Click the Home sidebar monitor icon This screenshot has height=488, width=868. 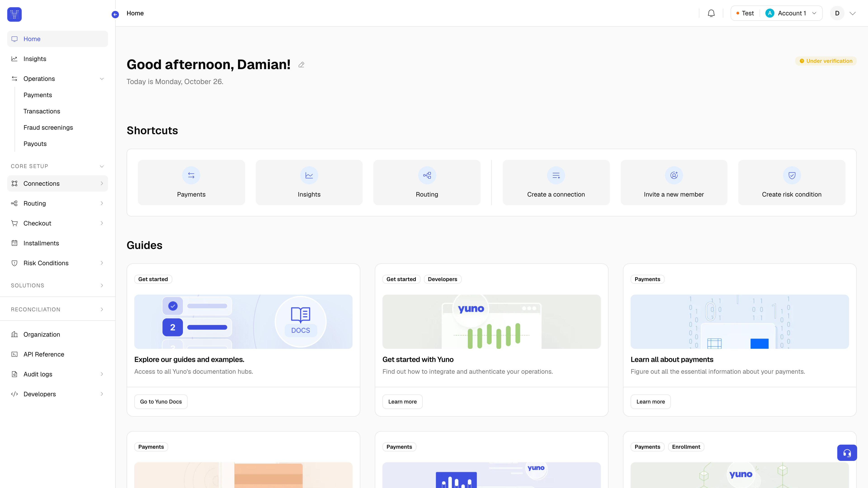tap(14, 39)
